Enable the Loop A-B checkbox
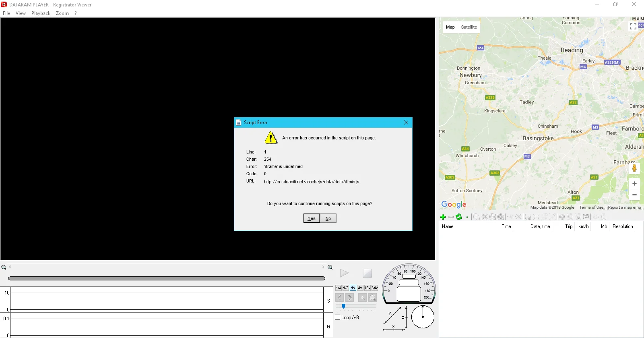The height and width of the screenshot is (338, 644). (338, 317)
